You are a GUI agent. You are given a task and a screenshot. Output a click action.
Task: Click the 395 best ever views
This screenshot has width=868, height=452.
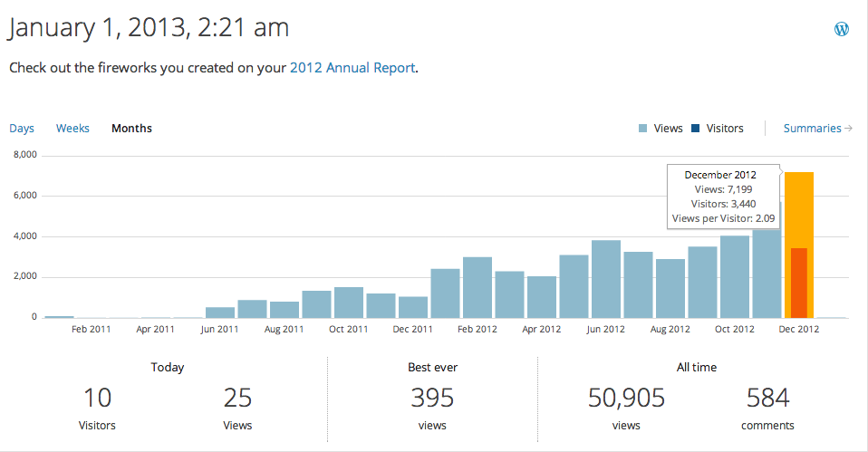[x=432, y=398]
